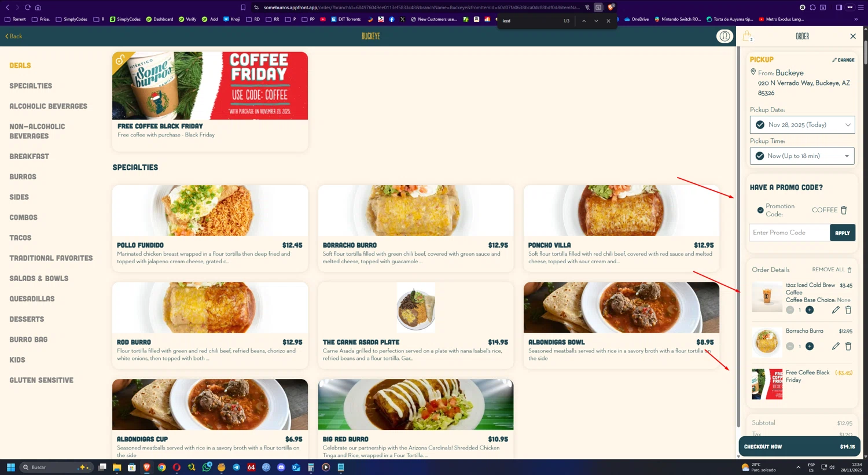This screenshot has width=868, height=475.
Task: Delete the Iced Cold Brew Coffee item
Action: pyautogui.click(x=848, y=310)
